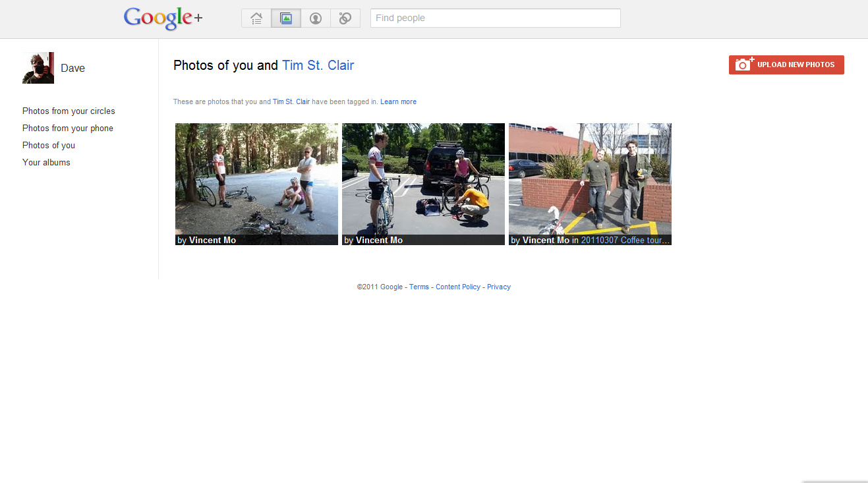Open first photo of cyclists in forest

[x=256, y=178]
